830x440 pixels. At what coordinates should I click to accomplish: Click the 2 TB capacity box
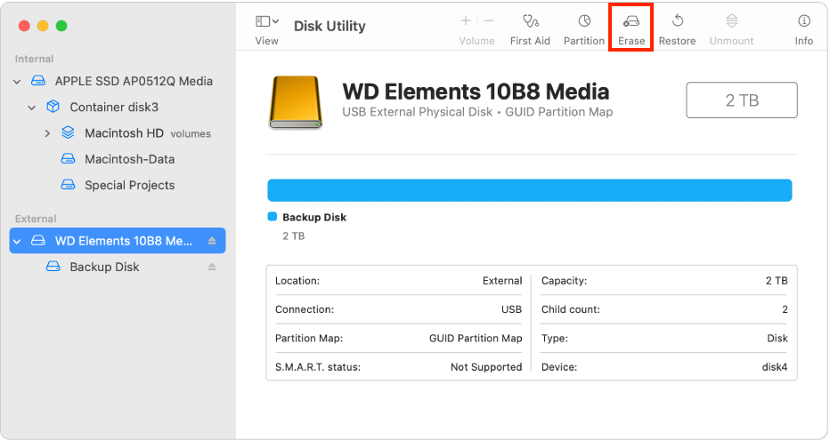click(742, 100)
